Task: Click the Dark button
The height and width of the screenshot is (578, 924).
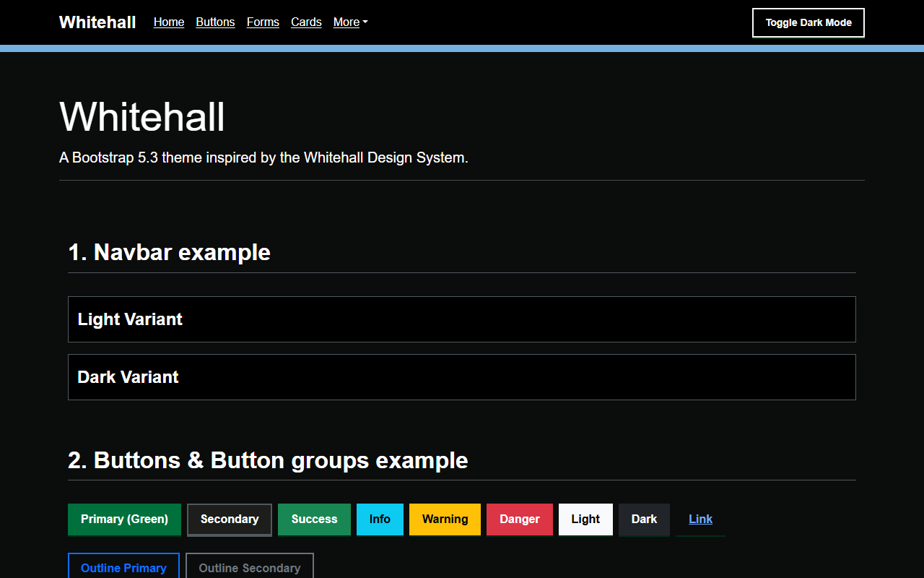Action: (644, 519)
